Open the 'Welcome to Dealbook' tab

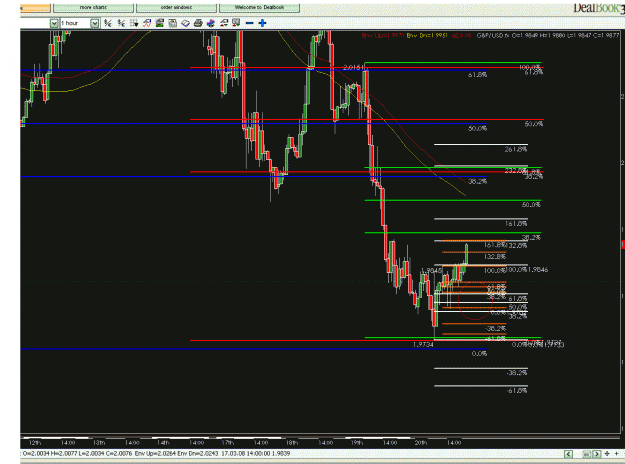[259, 8]
